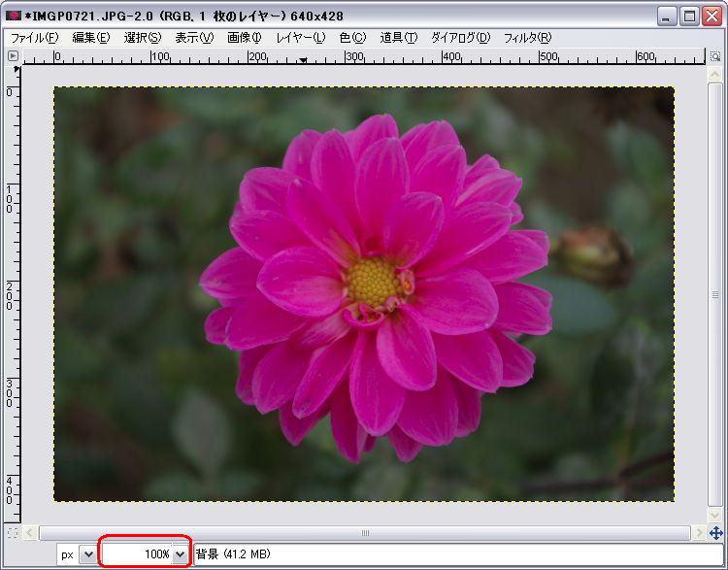The image size is (728, 570).
Task: Click the yellow center of the dahlia flower
Action: [x=373, y=282]
